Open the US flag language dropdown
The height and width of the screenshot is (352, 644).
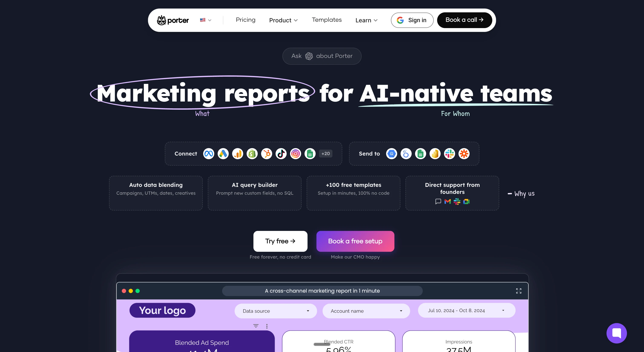coord(206,20)
